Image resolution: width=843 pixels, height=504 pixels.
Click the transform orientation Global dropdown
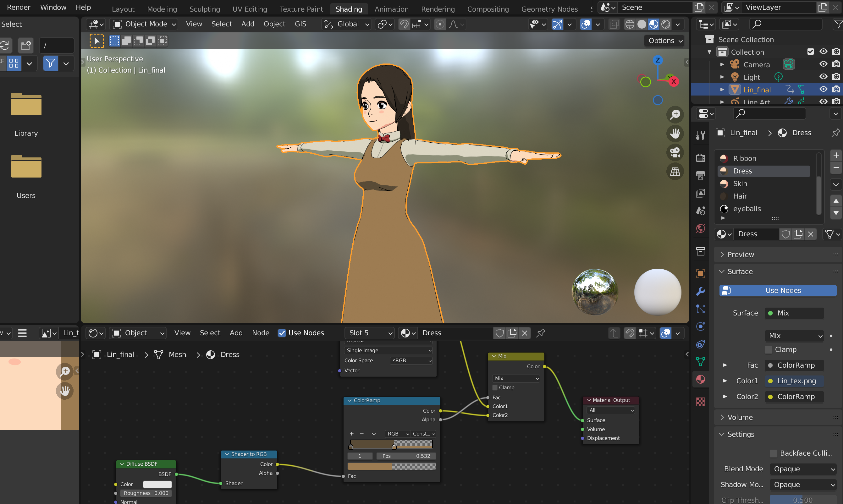click(x=347, y=23)
